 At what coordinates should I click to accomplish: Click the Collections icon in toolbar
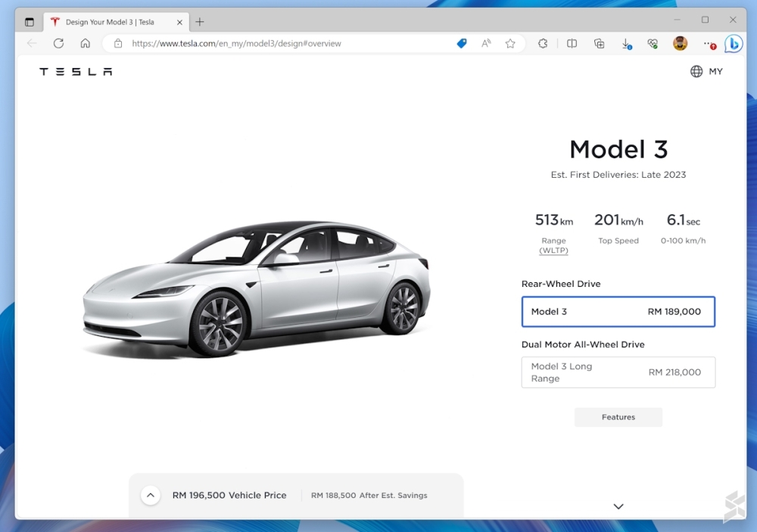coord(599,44)
